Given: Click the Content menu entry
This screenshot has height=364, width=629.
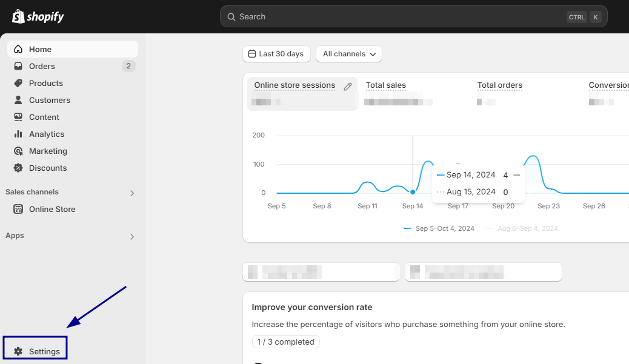Looking at the screenshot, I should (x=42, y=117).
